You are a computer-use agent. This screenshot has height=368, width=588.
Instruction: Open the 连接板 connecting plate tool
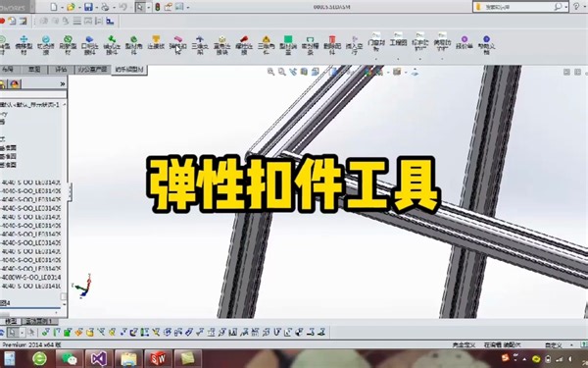coord(156,42)
